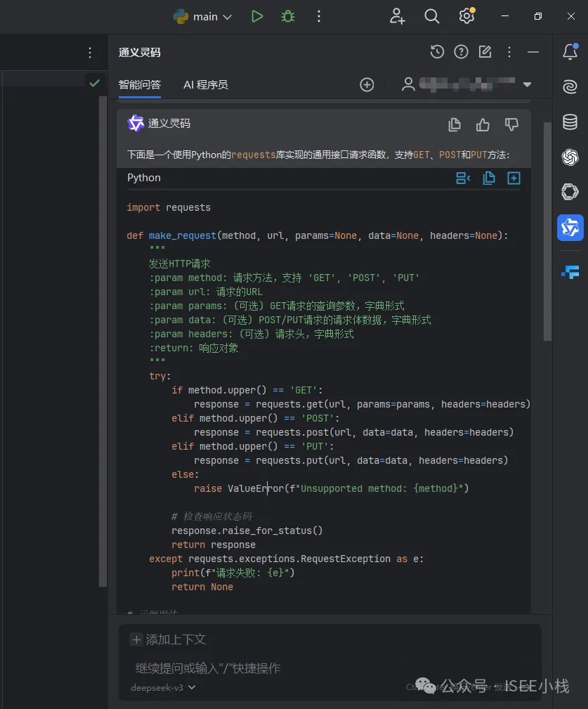Open the ChatGPT-style sidebar plugin icon
Image resolution: width=588 pixels, height=709 pixels.
click(x=570, y=157)
